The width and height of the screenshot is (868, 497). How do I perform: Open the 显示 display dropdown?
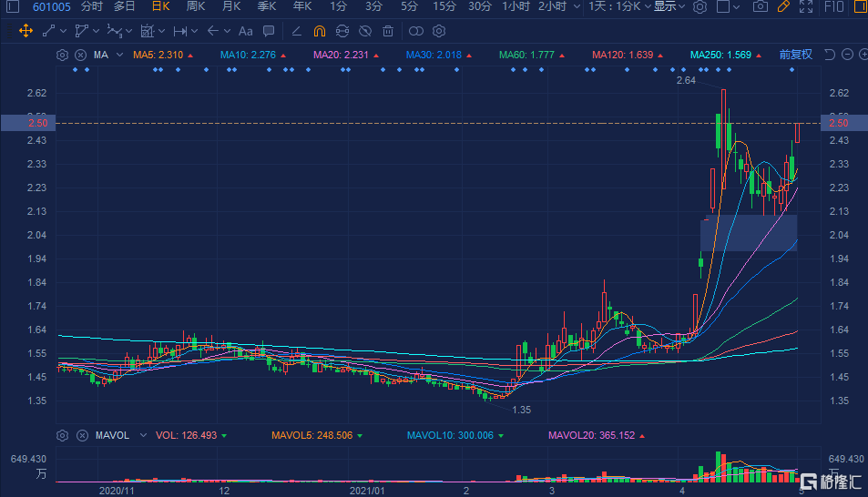669,6
